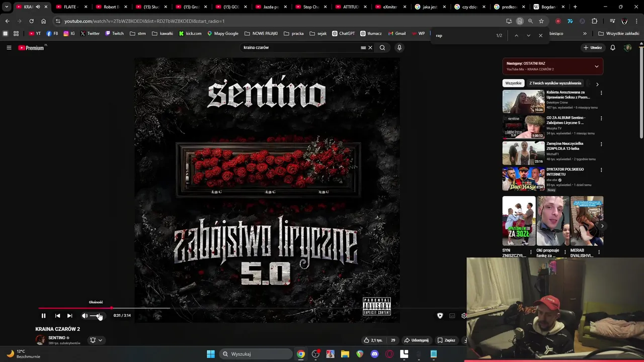Open the Utwórz create button

point(593,48)
